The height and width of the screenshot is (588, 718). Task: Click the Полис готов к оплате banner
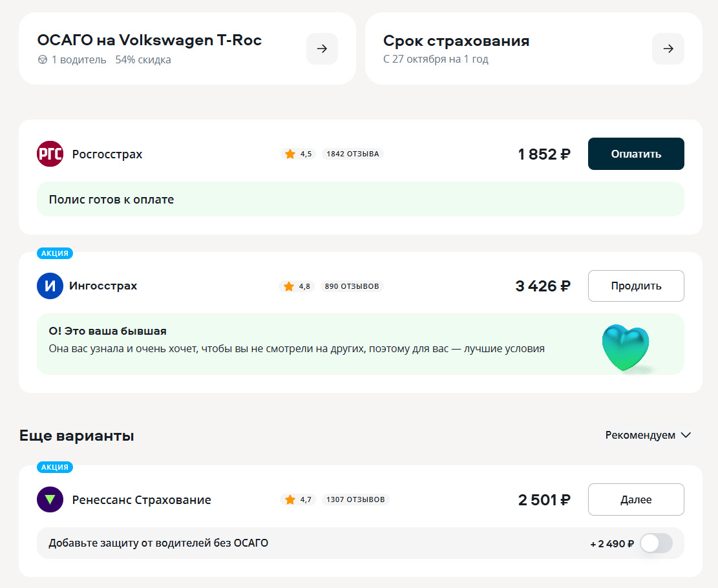tap(360, 200)
